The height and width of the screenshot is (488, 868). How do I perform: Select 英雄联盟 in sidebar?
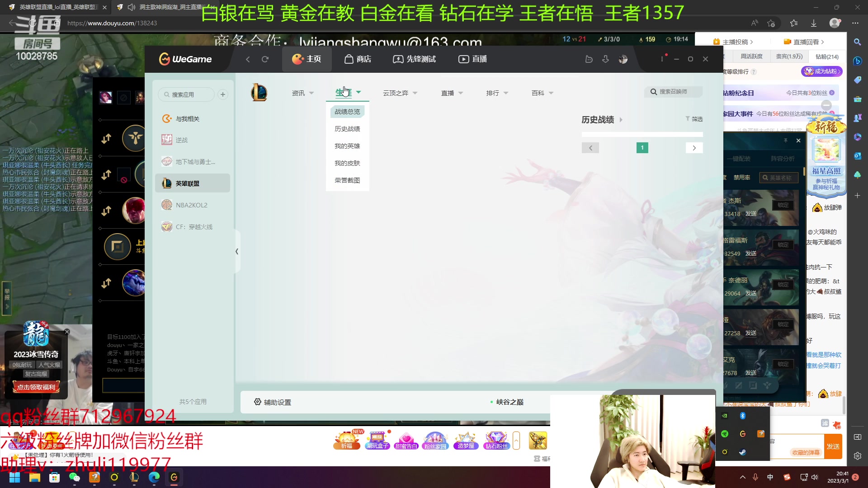pyautogui.click(x=193, y=183)
